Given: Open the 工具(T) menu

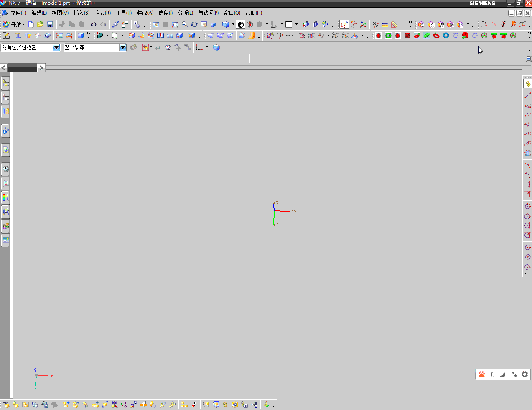Looking at the screenshot, I should [124, 13].
